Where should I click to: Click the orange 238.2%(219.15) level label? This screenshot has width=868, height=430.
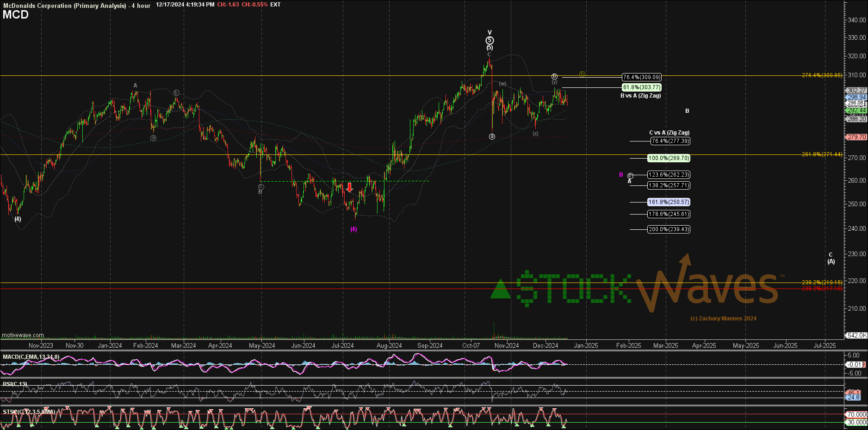pyautogui.click(x=822, y=282)
